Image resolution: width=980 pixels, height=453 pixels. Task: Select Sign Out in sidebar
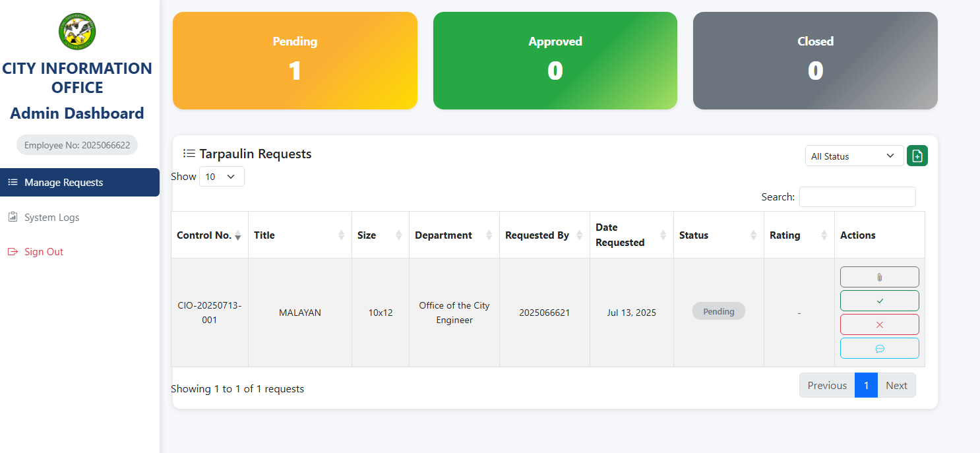tap(80, 251)
